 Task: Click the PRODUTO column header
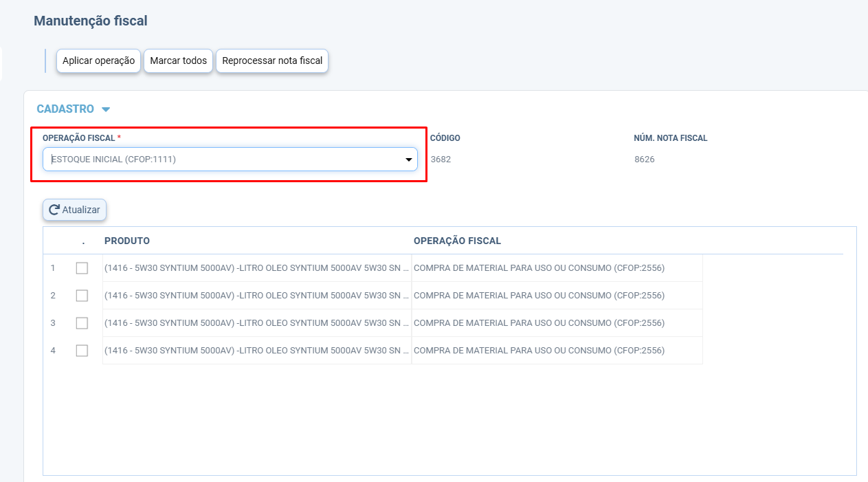[127, 241]
